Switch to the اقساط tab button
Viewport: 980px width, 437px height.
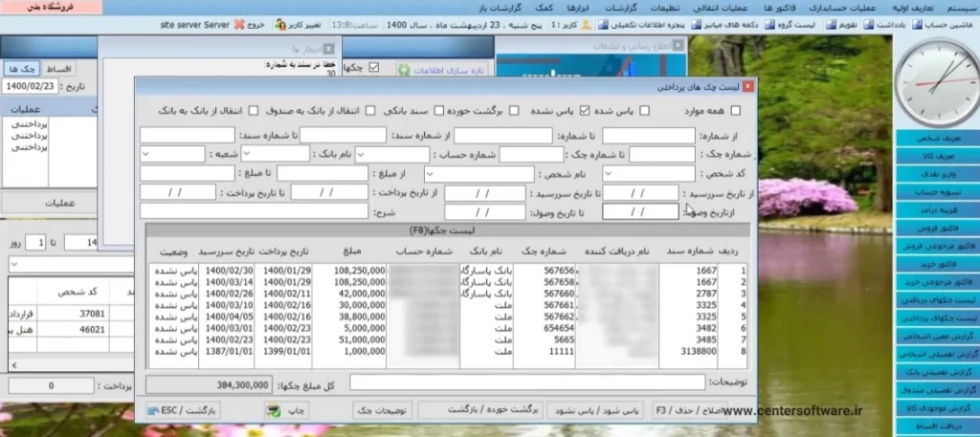pos(59,68)
